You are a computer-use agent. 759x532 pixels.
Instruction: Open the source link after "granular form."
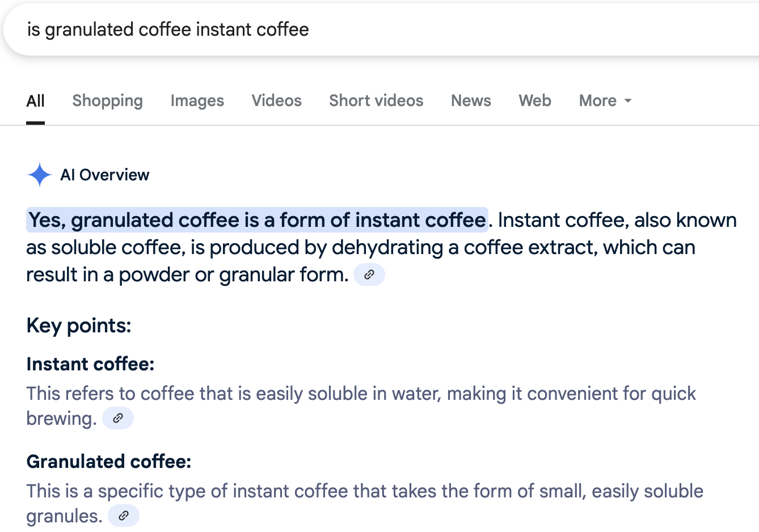coord(369,275)
